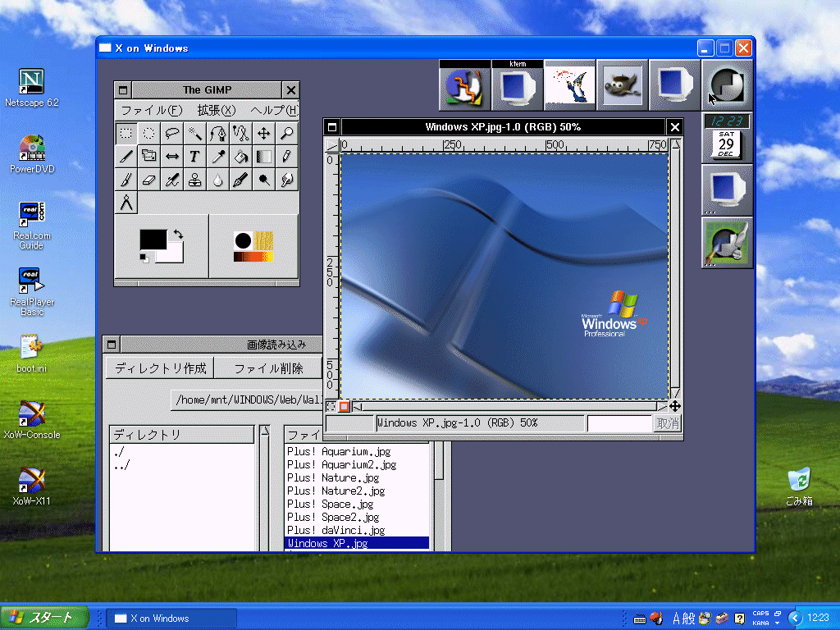Image resolution: width=840 pixels, height=630 pixels.
Task: Pick the Paintbrush tool
Action: [126, 180]
